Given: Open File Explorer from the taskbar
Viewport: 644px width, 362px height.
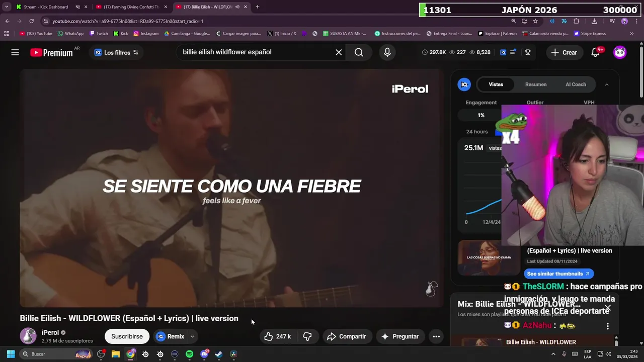Looking at the screenshot, I should (116, 354).
